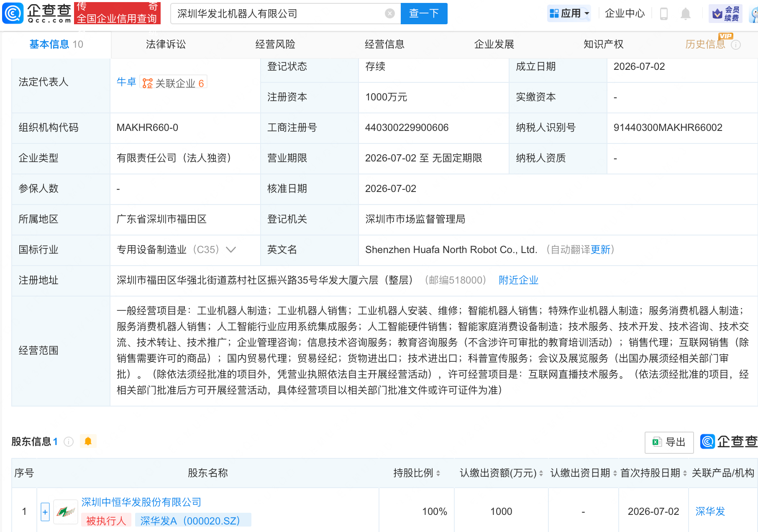This screenshot has height=532, width=758.
Task: Switch to 经营风险 tab
Action: [275, 44]
